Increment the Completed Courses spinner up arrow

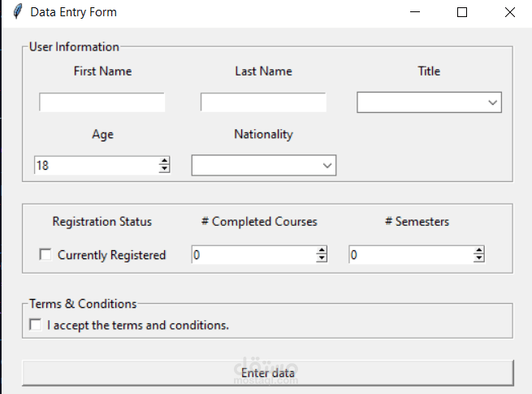(x=322, y=251)
